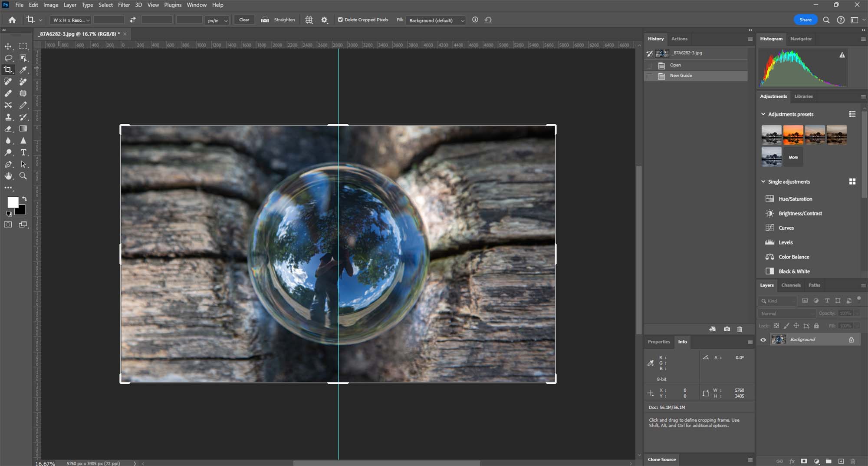Select the Move tool

click(8, 46)
